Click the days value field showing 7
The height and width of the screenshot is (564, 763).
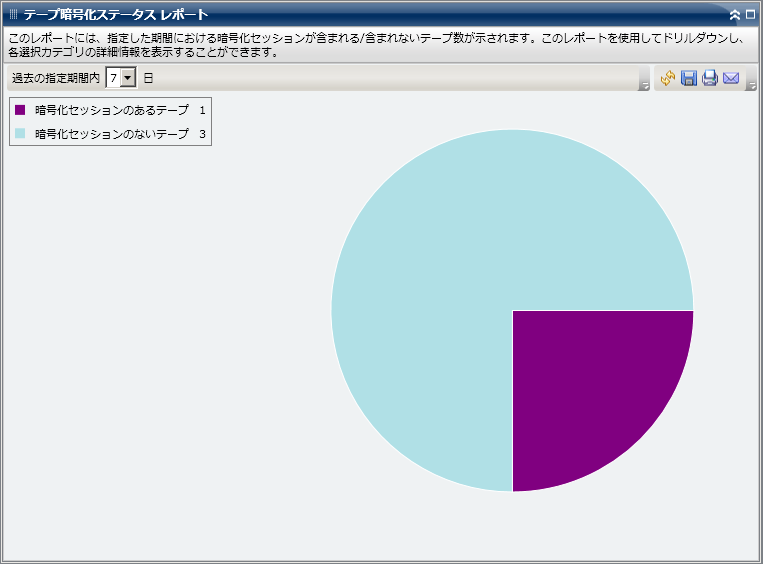pos(114,78)
